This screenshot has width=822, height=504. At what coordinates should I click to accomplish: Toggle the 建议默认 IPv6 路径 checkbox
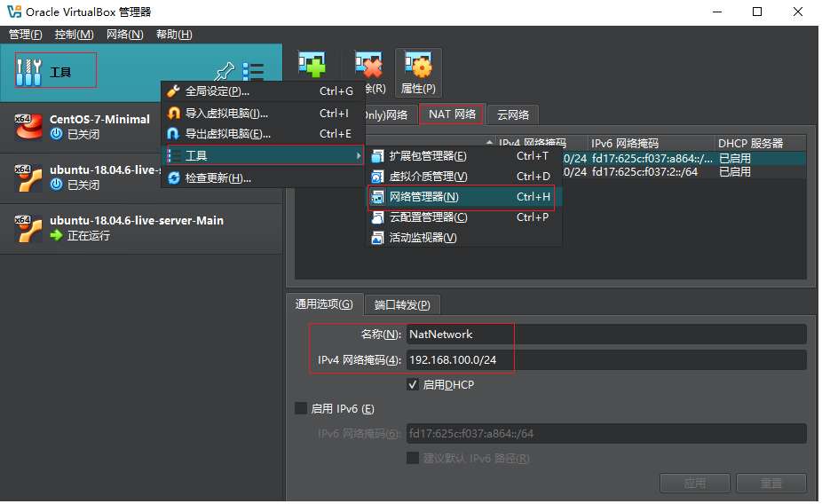click(413, 459)
